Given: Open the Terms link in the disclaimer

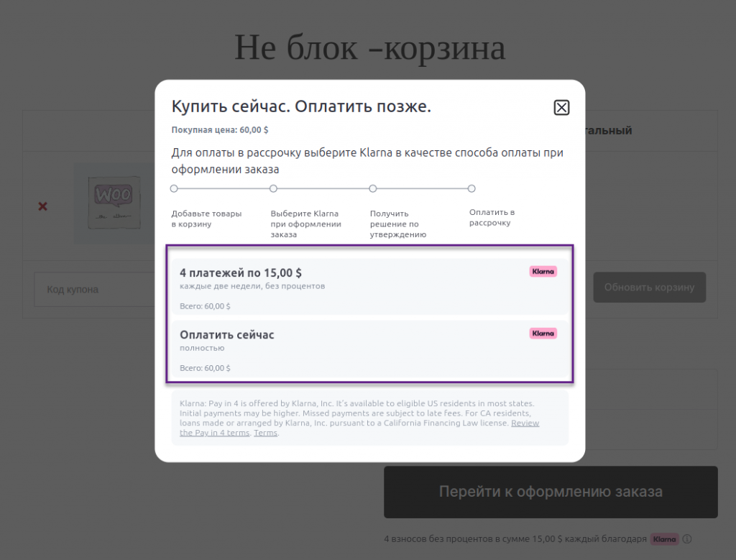Looking at the screenshot, I should click(265, 432).
